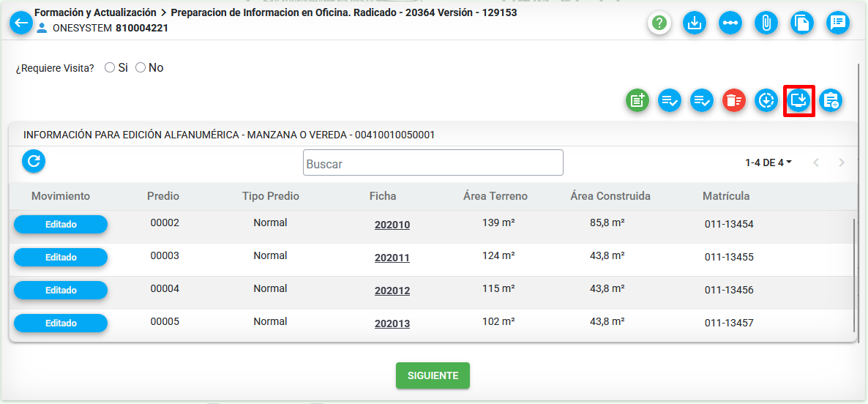Open the green help question mark icon
The width and height of the screenshot is (868, 404).
tap(659, 23)
